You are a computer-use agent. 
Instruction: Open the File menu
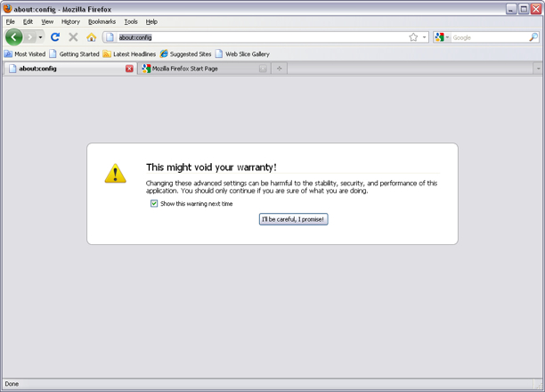[x=11, y=21]
